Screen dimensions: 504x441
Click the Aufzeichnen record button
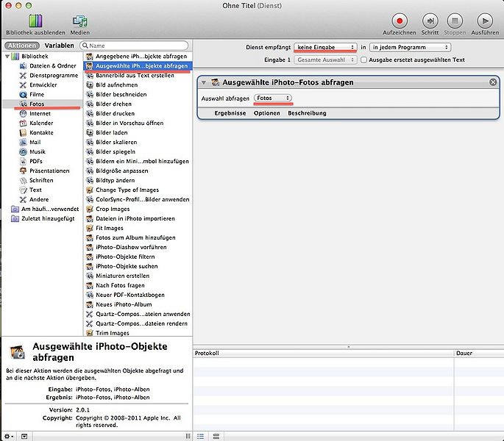pyautogui.click(x=400, y=21)
